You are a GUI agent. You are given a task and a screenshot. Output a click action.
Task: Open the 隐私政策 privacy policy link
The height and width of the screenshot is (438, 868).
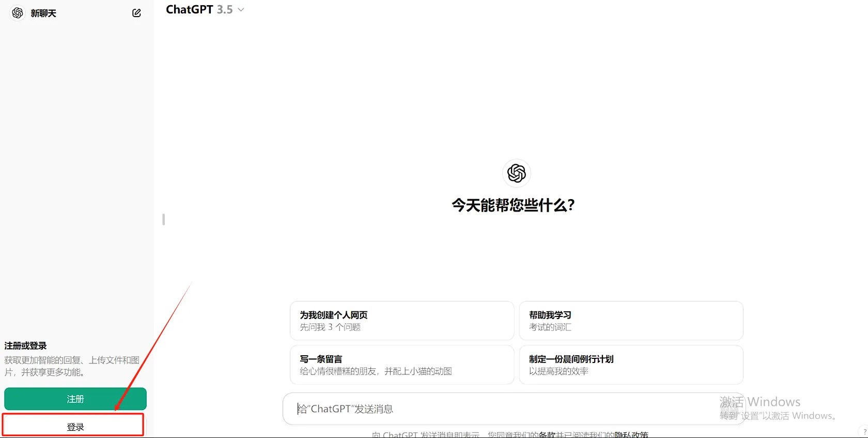pyautogui.click(x=631, y=435)
